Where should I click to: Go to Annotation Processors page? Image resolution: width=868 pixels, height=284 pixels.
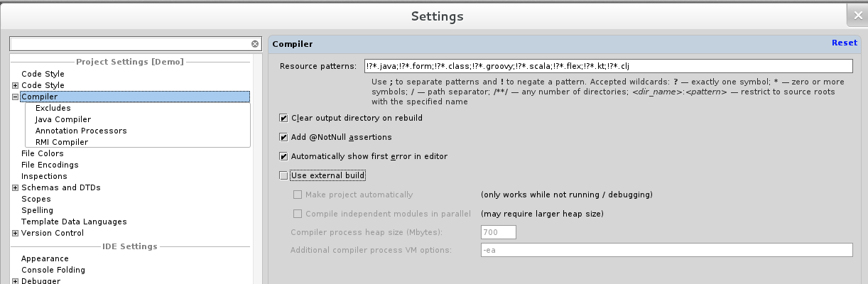pos(81,131)
